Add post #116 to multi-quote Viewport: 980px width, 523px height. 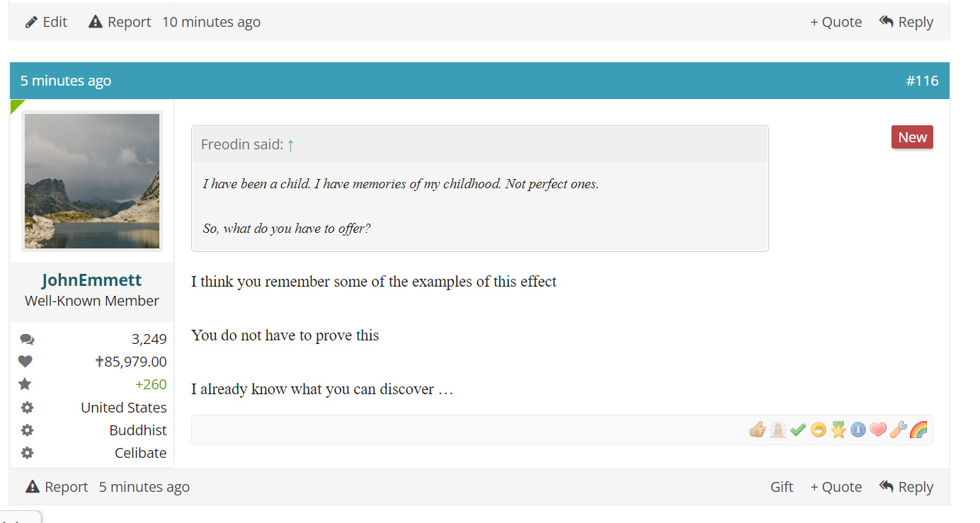tap(836, 487)
